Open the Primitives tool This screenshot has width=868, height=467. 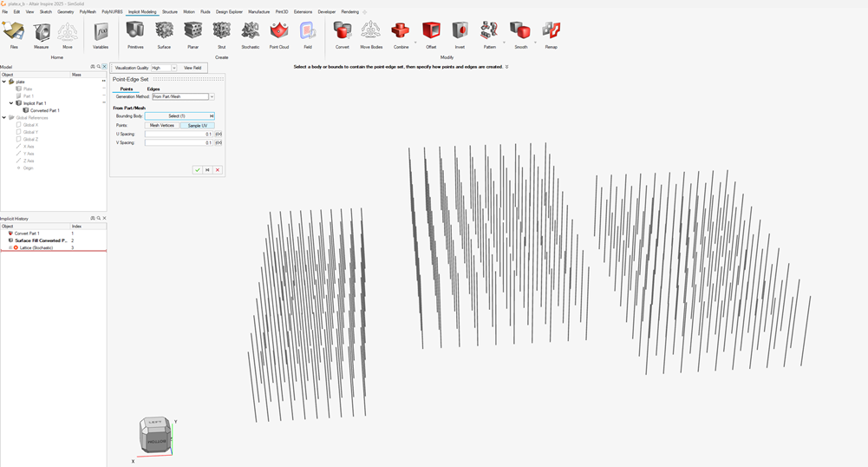[135, 33]
